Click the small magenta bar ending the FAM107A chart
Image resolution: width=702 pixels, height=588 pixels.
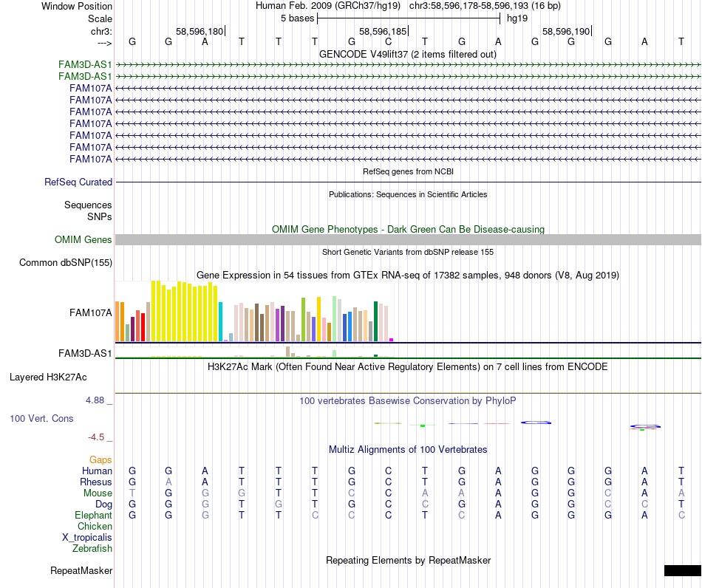[x=392, y=340]
